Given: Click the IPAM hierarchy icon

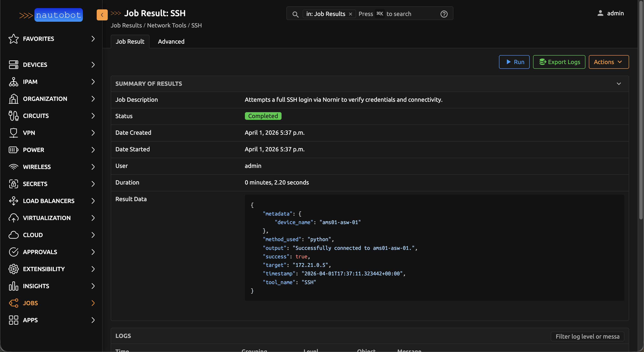Looking at the screenshot, I should pyautogui.click(x=13, y=82).
